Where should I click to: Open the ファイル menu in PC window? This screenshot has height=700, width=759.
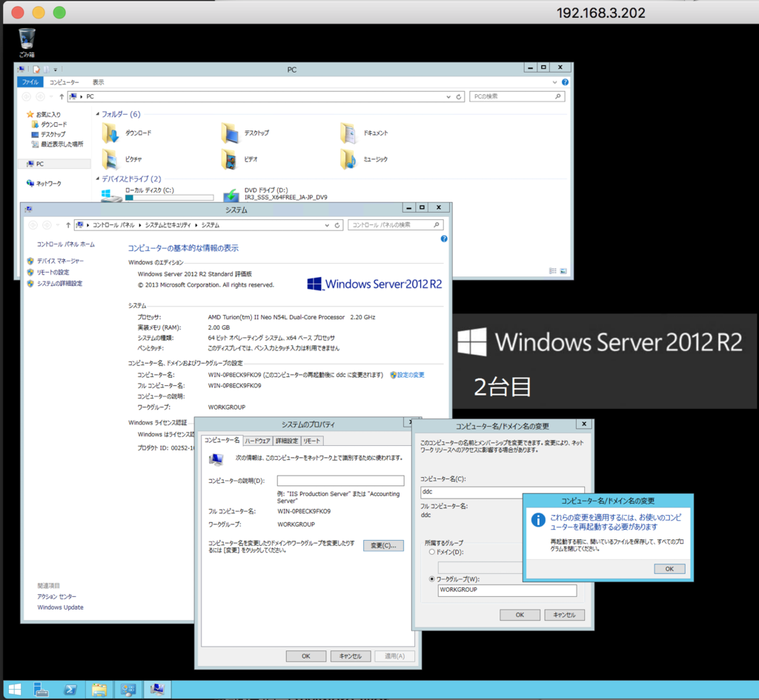pos(30,82)
